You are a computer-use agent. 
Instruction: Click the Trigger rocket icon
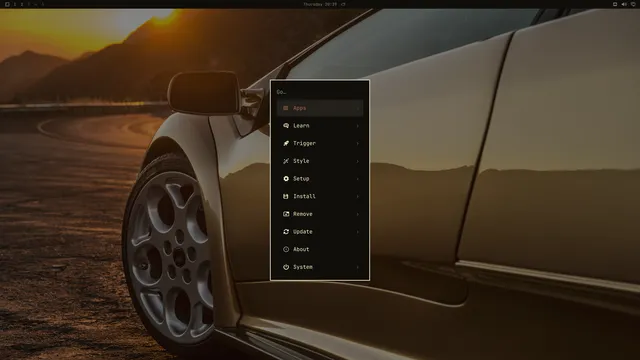pyautogui.click(x=286, y=143)
